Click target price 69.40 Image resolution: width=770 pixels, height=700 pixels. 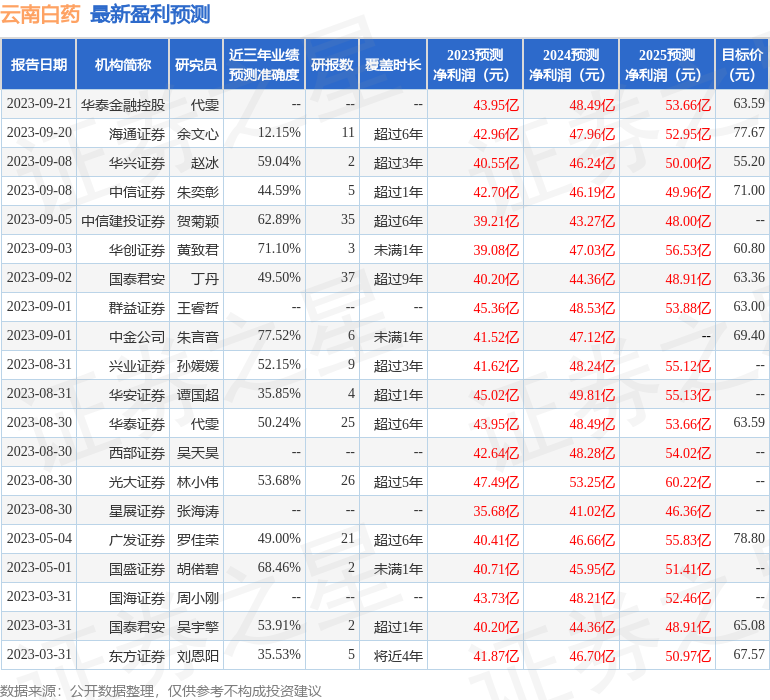[749, 336]
